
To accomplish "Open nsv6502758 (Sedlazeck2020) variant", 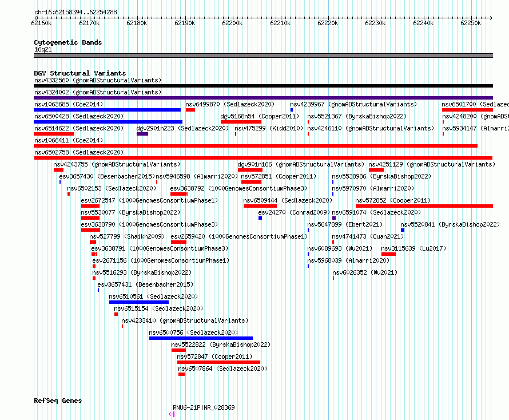I will (79, 152).
